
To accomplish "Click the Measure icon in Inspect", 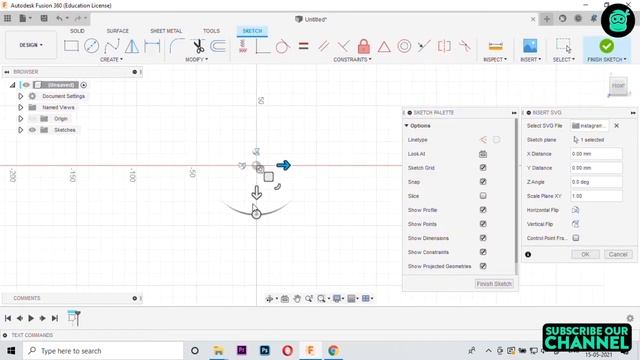I will point(495,46).
